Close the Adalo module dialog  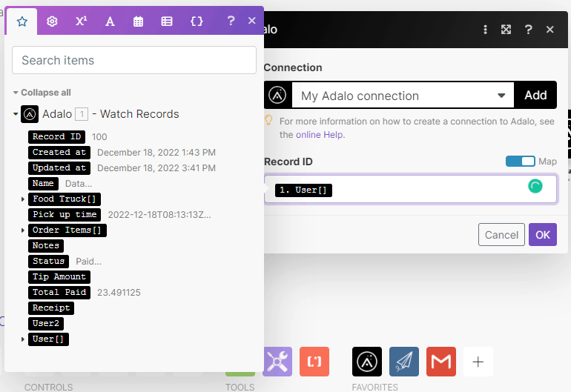[550, 30]
